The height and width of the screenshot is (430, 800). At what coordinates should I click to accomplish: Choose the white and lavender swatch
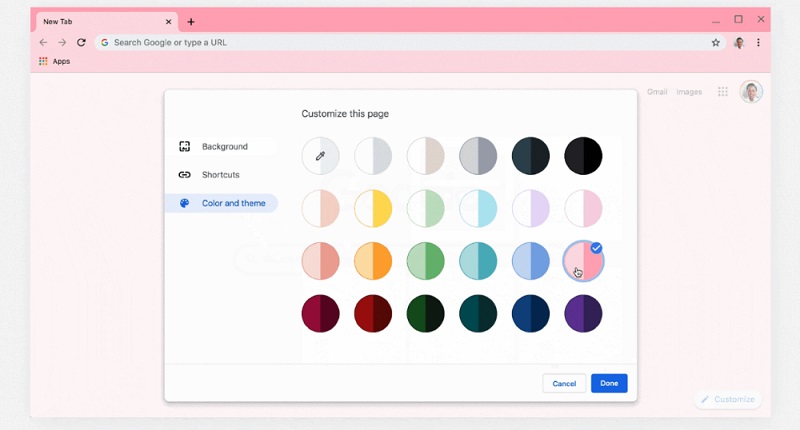pos(531,209)
